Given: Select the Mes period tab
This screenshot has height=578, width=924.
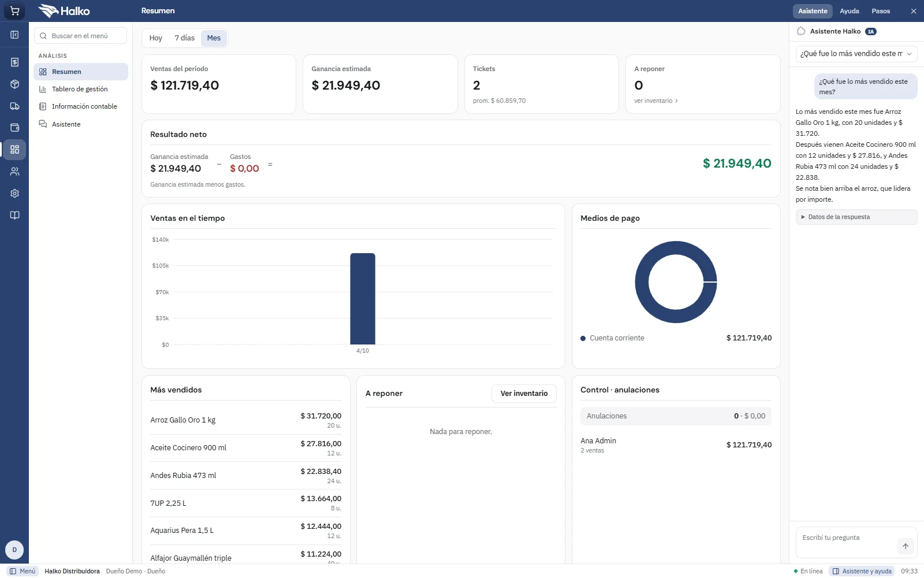Looking at the screenshot, I should pos(214,38).
